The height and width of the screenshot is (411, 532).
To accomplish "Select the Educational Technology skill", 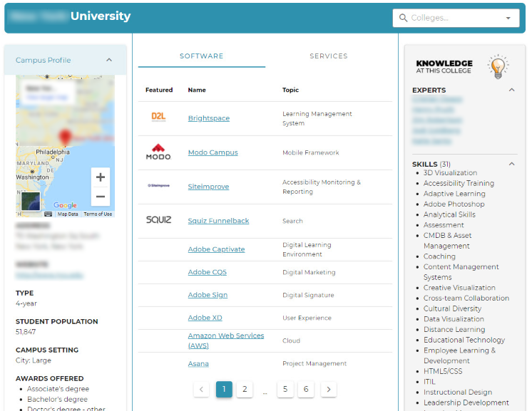I will pyautogui.click(x=464, y=340).
